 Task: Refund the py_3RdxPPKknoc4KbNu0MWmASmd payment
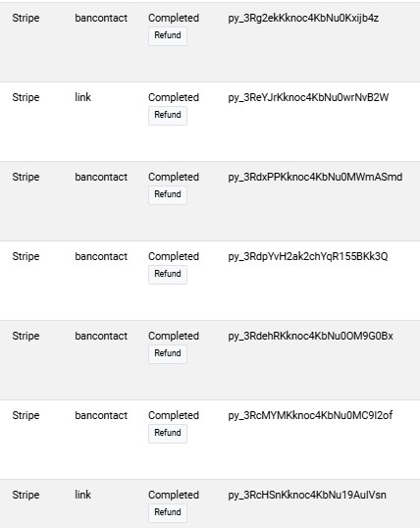tap(168, 195)
